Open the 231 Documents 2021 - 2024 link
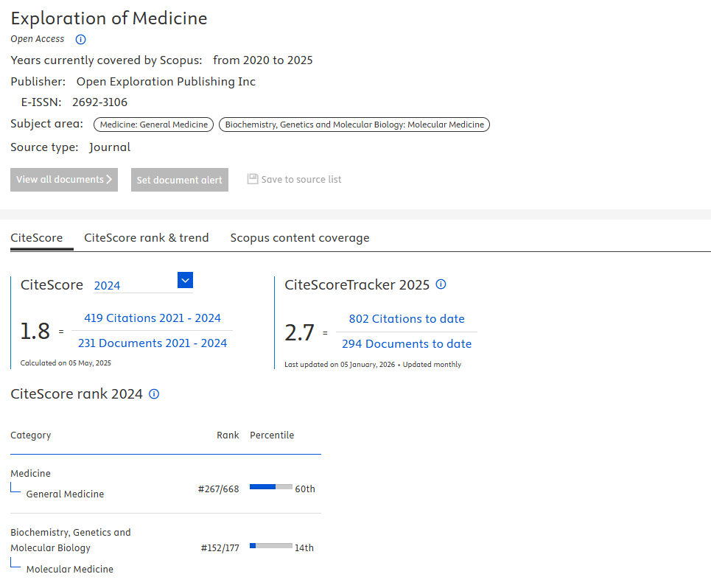Viewport: 711px width, 588px height. coord(153,343)
